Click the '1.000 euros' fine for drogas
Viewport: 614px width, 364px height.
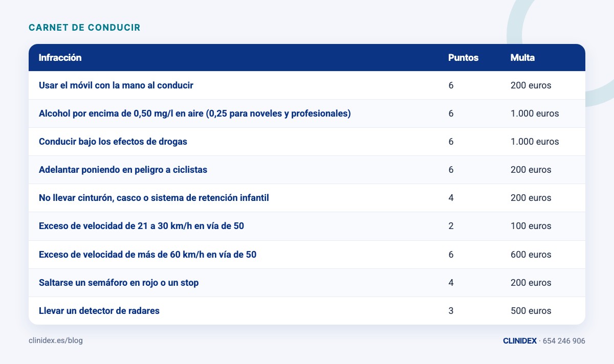pyautogui.click(x=535, y=142)
